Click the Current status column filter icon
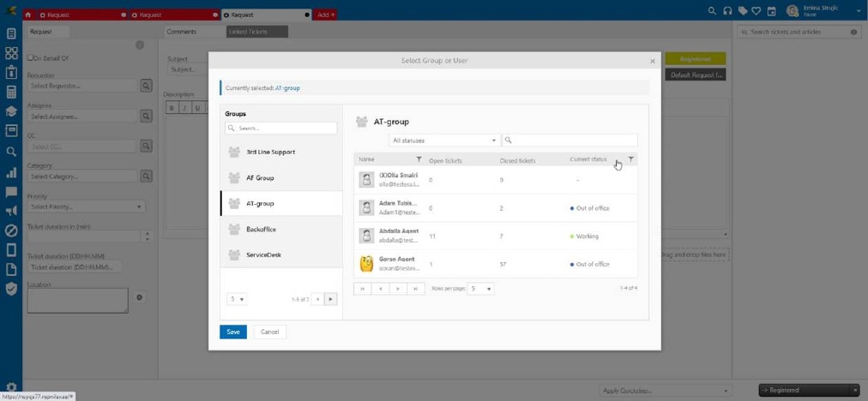 click(x=631, y=159)
